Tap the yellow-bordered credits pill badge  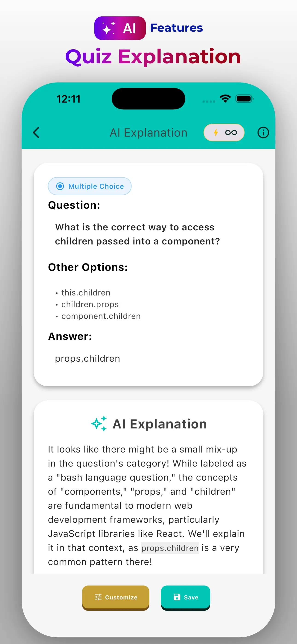coord(224,132)
